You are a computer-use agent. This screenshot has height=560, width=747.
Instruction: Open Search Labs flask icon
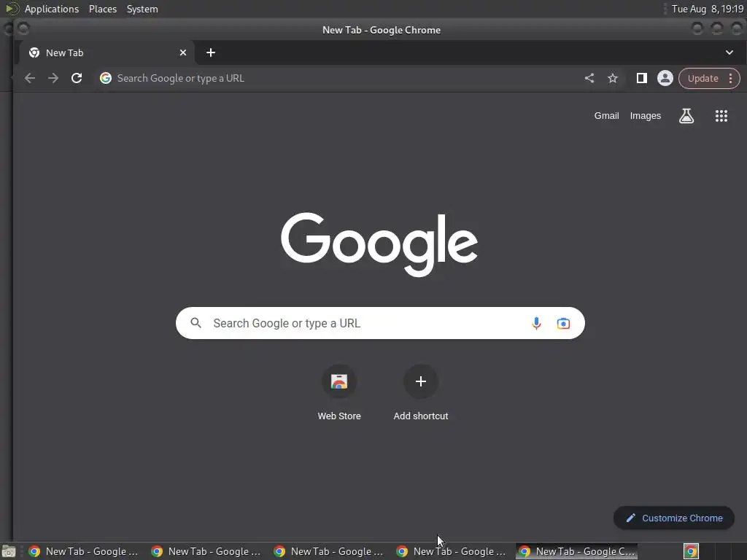[686, 116]
